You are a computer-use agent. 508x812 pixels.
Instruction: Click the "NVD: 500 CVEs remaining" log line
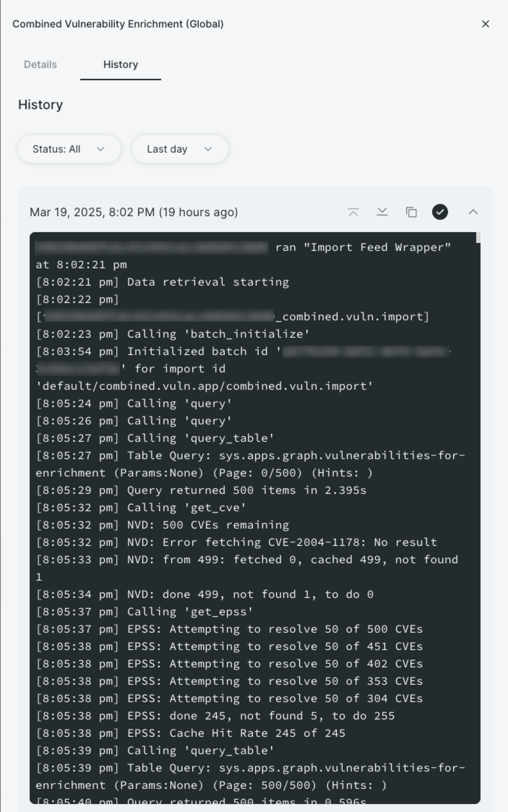[163, 525]
